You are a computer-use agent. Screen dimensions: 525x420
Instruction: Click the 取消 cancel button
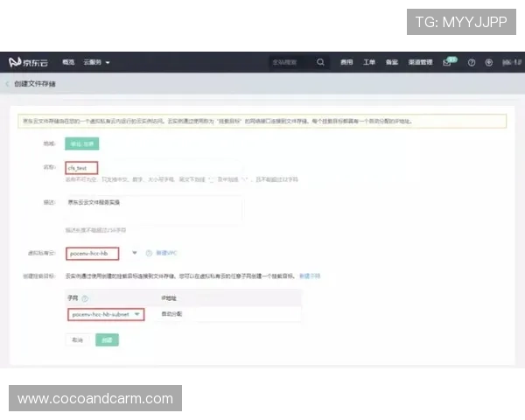[77, 340]
